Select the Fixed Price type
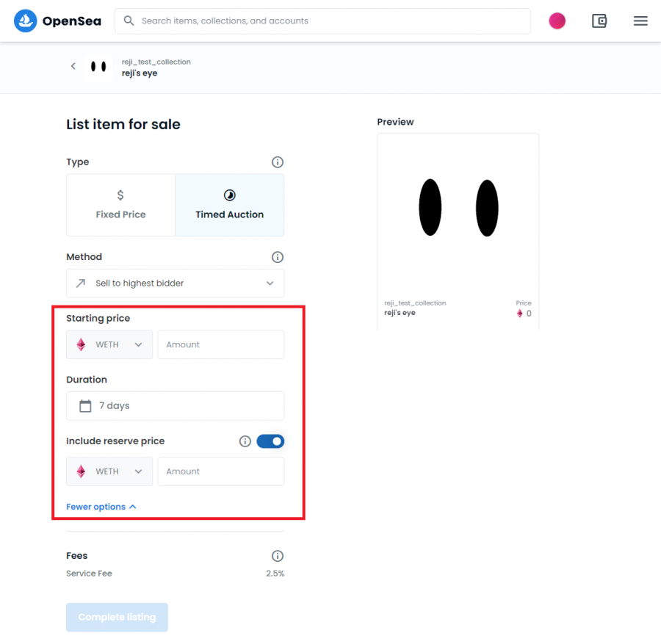Viewport: 661px width, 644px height. click(120, 205)
